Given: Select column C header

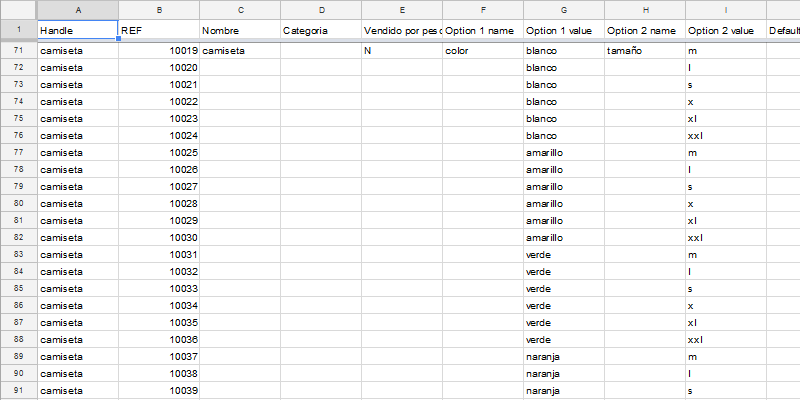Looking at the screenshot, I should pos(240,10).
